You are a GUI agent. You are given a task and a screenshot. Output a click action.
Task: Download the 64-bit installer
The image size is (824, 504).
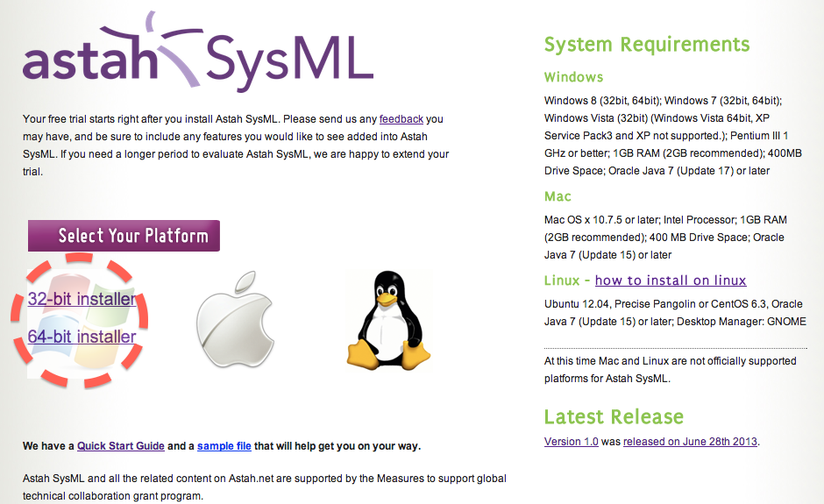[x=82, y=337]
